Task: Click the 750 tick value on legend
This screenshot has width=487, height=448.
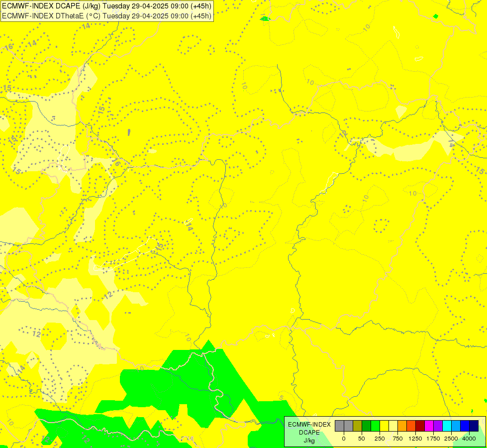Action: 397,439
